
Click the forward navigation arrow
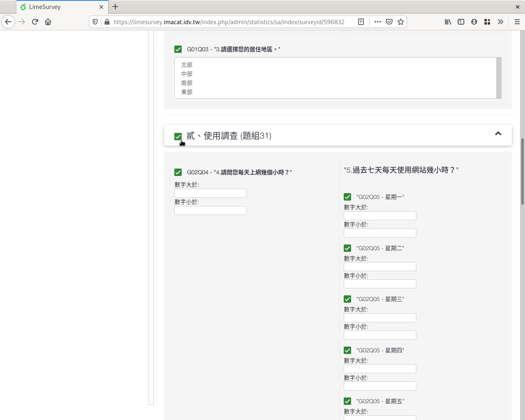coord(22,22)
